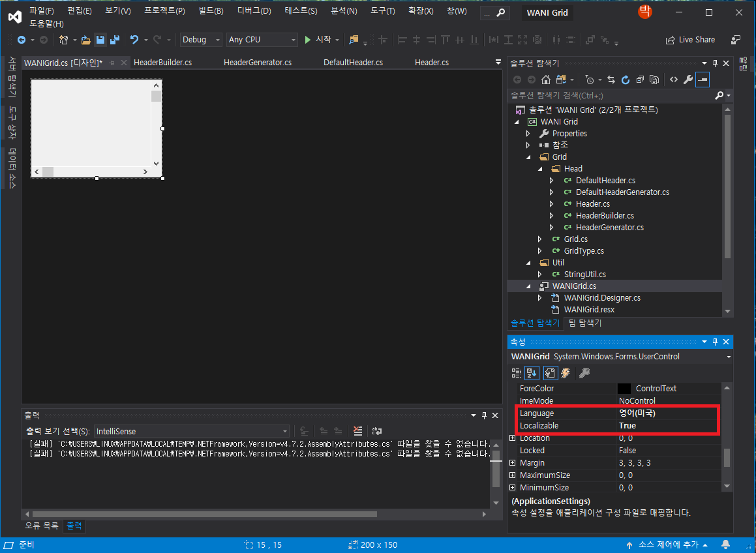Expand the Properties node in Solution Explorer
Image resolution: width=756 pixels, height=553 pixels.
pyautogui.click(x=528, y=134)
